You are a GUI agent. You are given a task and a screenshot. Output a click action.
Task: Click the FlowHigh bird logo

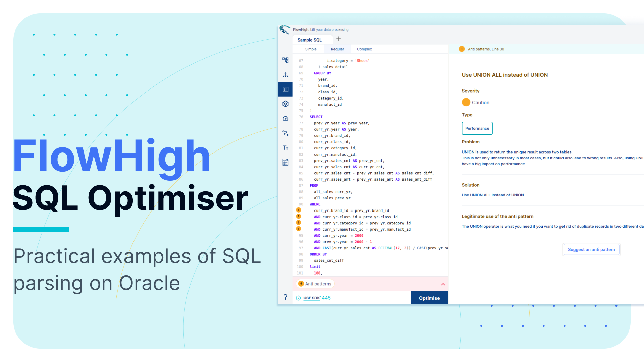[x=285, y=30]
